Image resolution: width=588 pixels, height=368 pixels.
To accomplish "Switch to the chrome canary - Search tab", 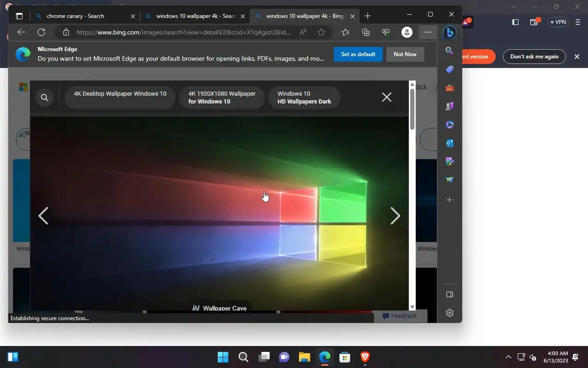I will (85, 16).
